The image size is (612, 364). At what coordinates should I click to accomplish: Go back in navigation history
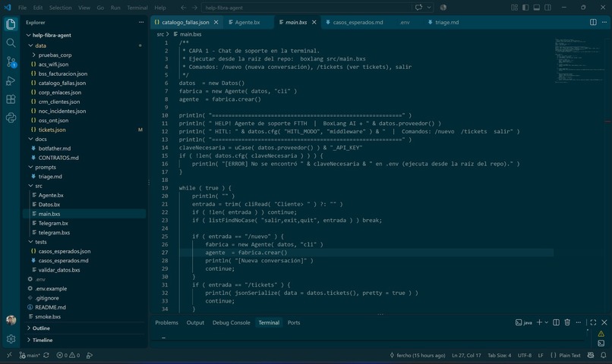183,8
